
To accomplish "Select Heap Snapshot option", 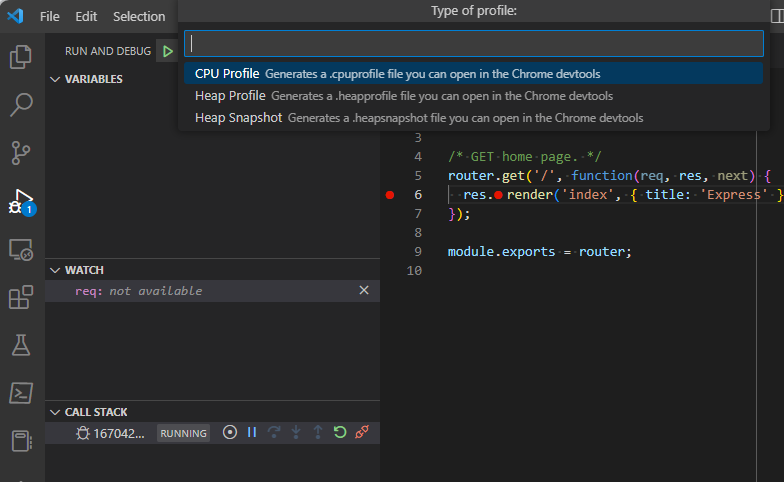I will 473,118.
